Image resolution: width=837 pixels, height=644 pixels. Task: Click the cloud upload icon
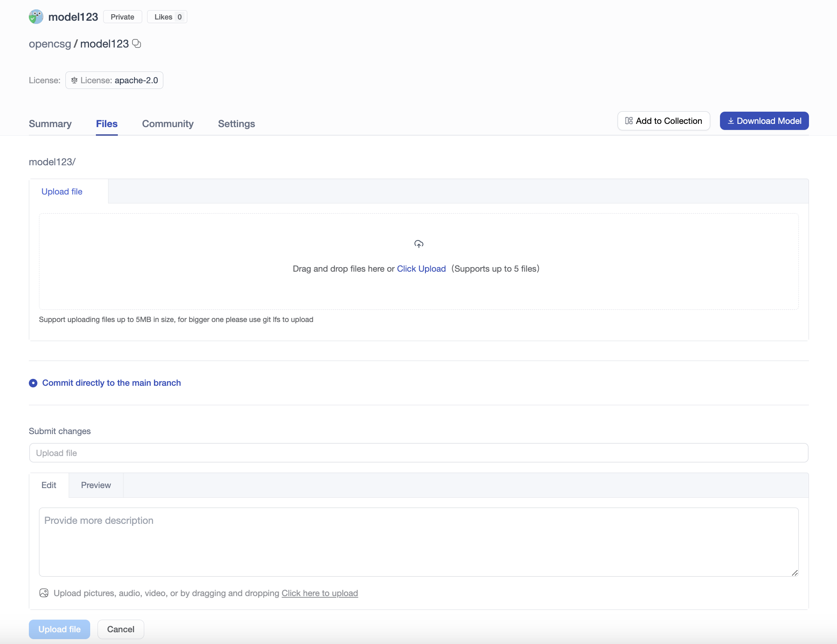[x=418, y=244]
